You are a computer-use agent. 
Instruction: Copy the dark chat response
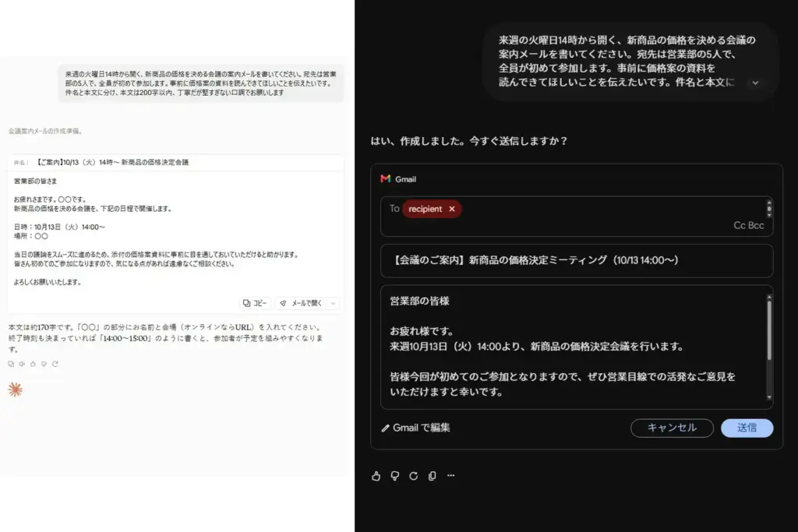[432, 476]
